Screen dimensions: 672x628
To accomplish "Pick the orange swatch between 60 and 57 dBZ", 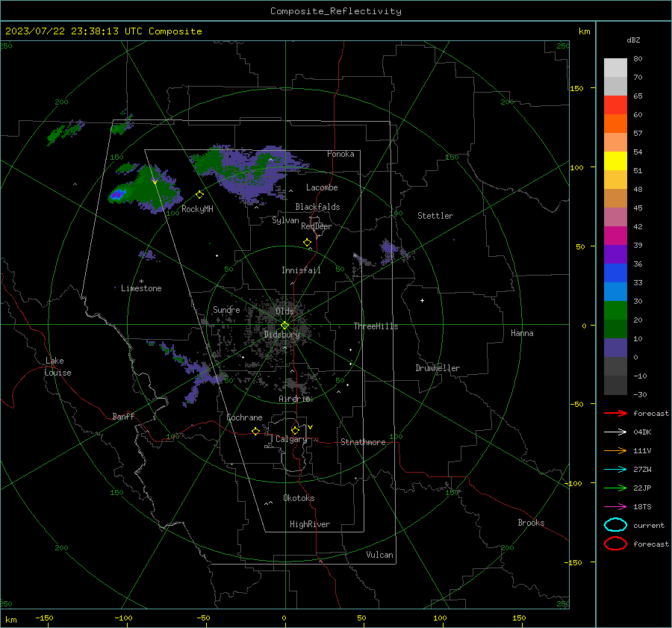I will click(615, 124).
